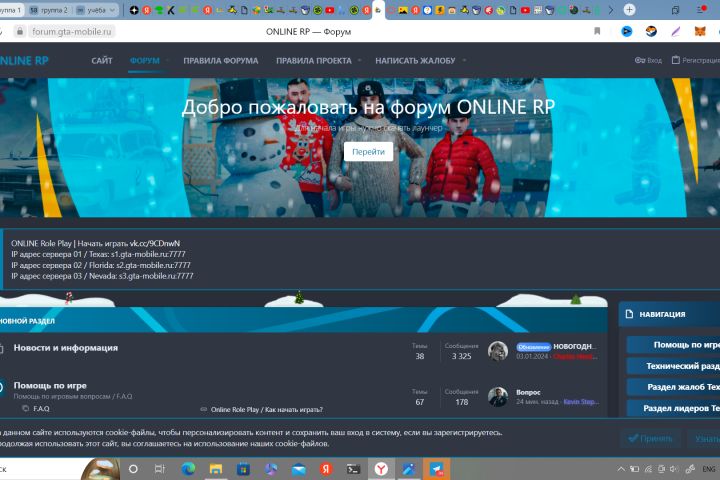Open the F.A.Q subforum
This screenshot has height=480, width=720.
(x=41, y=408)
